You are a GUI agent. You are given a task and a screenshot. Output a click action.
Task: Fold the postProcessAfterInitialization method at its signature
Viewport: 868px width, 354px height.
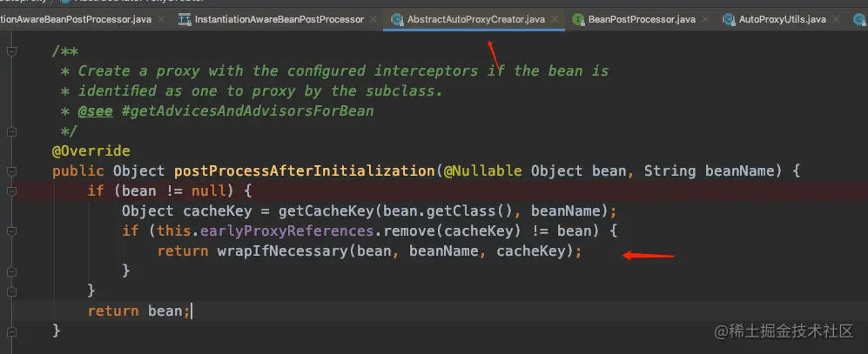[x=11, y=171]
